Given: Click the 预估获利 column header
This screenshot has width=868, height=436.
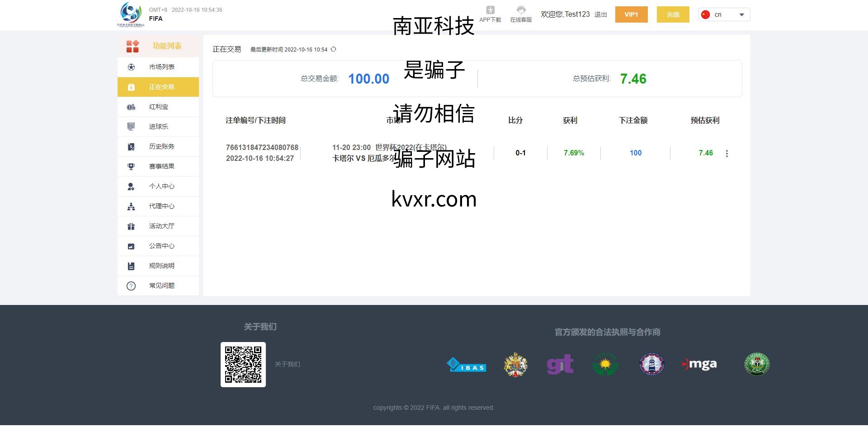Looking at the screenshot, I should coord(705,120).
